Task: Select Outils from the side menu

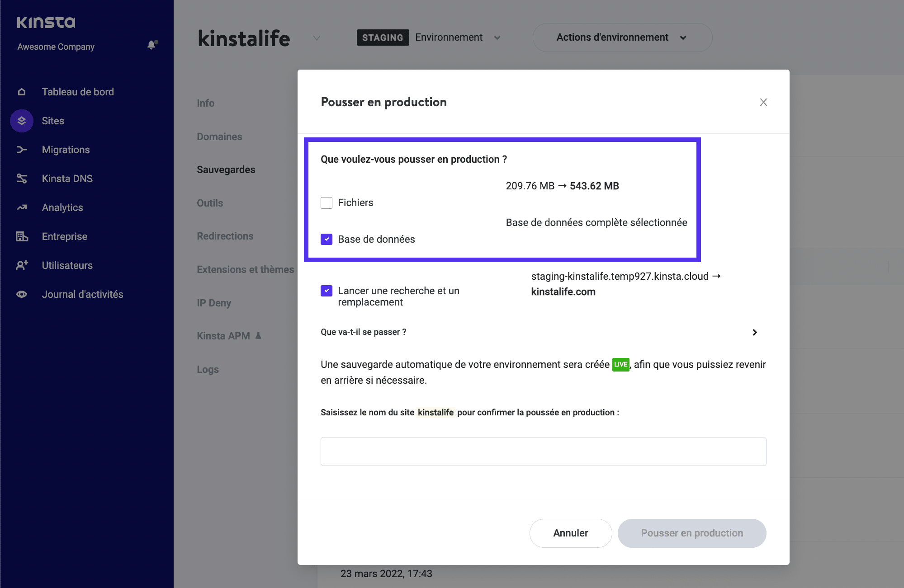Action: coord(209,202)
